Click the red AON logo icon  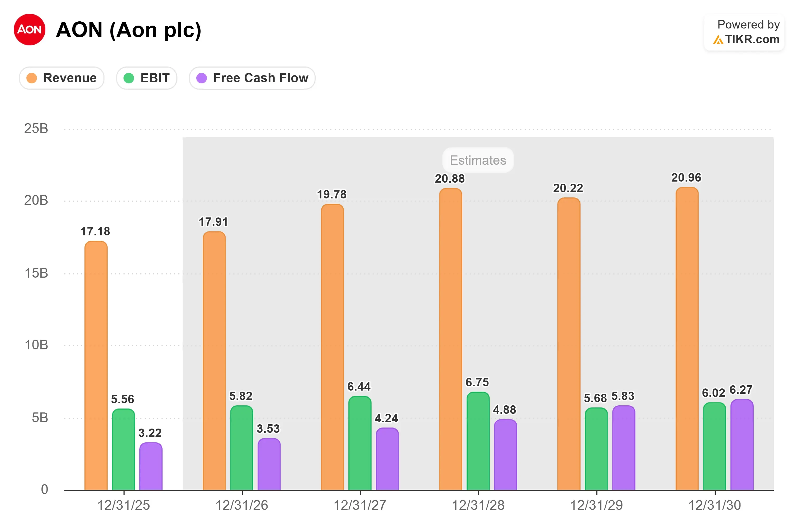point(30,30)
